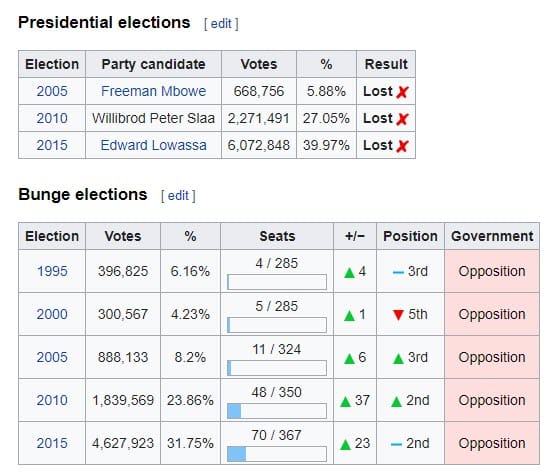This screenshot has height=472, width=559.
Task: Open the 2010 presidential election link
Action: coord(52,118)
